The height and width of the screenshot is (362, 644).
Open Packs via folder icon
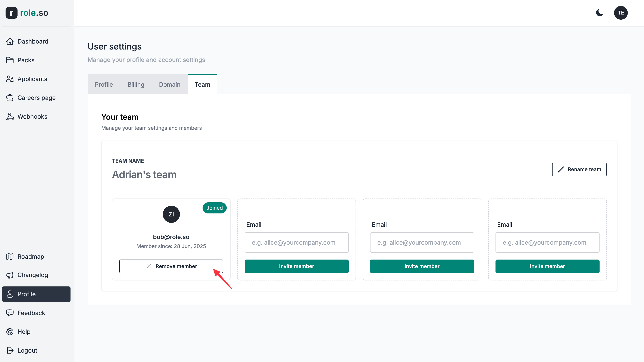coord(10,60)
